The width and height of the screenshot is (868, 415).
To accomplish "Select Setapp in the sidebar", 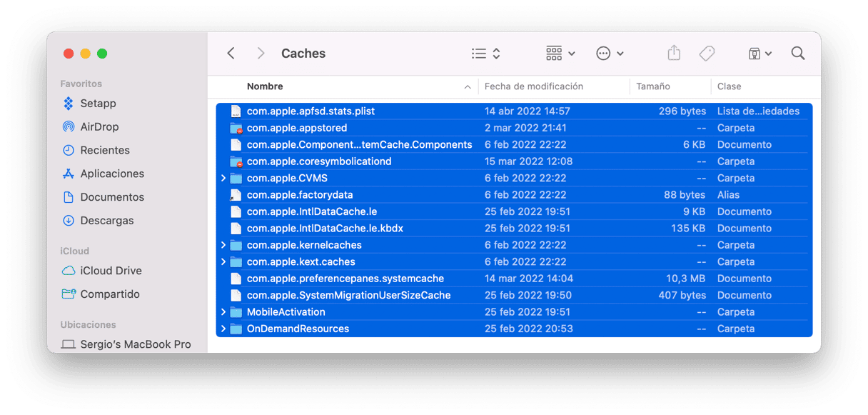I will click(98, 104).
